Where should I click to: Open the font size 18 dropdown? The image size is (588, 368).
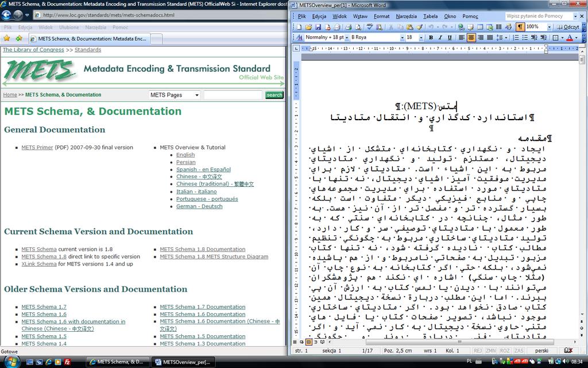421,37
